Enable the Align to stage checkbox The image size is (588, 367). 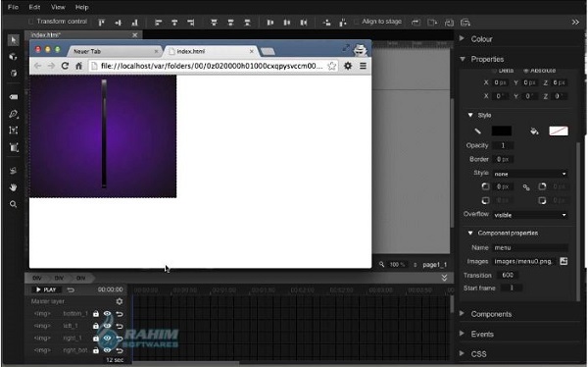click(x=357, y=22)
